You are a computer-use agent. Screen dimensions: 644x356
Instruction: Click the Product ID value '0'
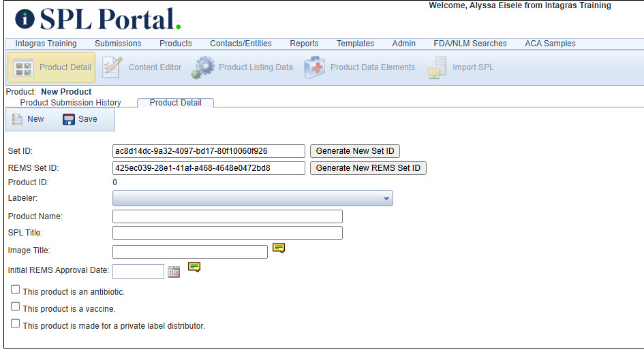pos(114,182)
